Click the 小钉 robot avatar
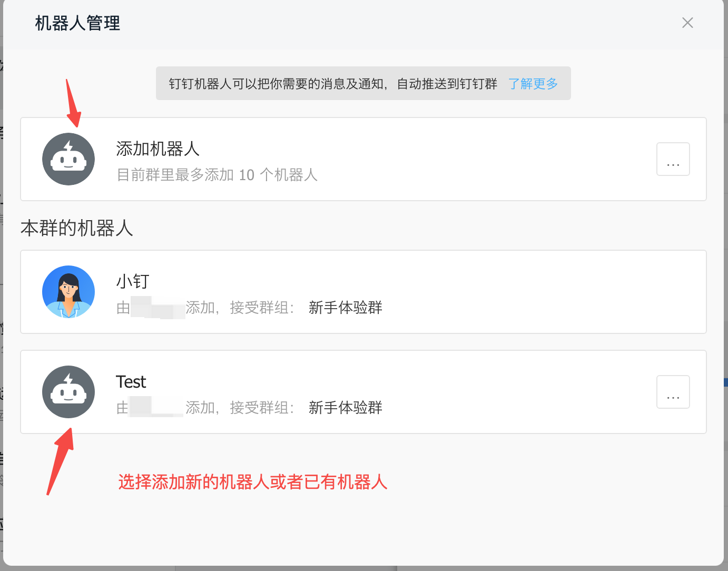The width and height of the screenshot is (728, 571). [x=68, y=292]
